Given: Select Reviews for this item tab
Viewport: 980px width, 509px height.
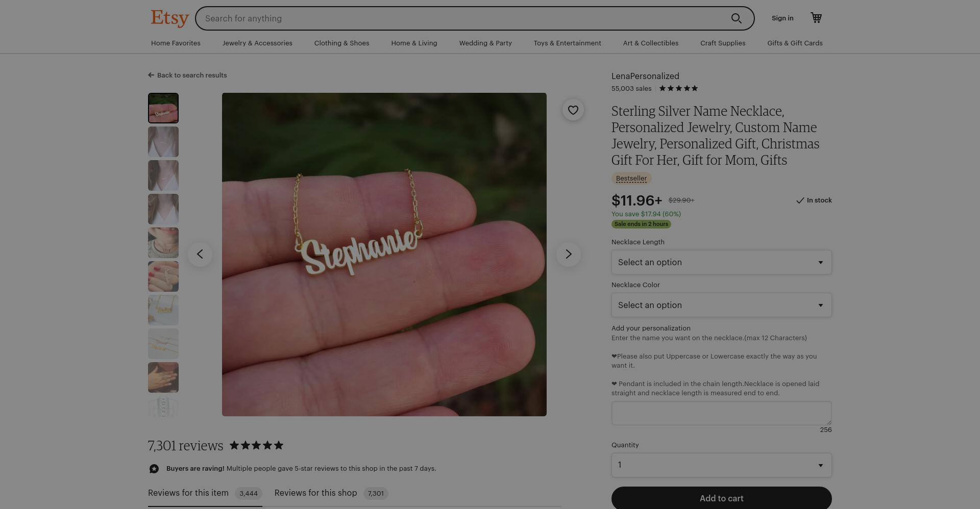Looking at the screenshot, I should pyautogui.click(x=205, y=493).
